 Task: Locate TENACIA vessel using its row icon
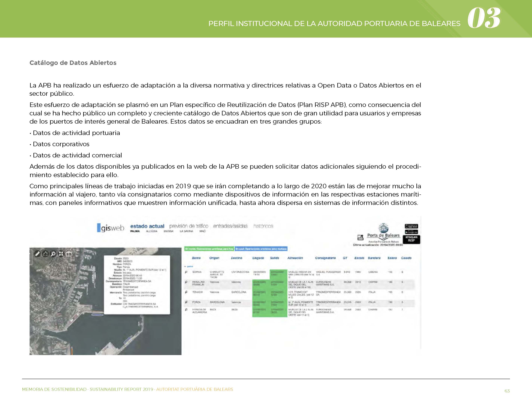(x=186, y=292)
